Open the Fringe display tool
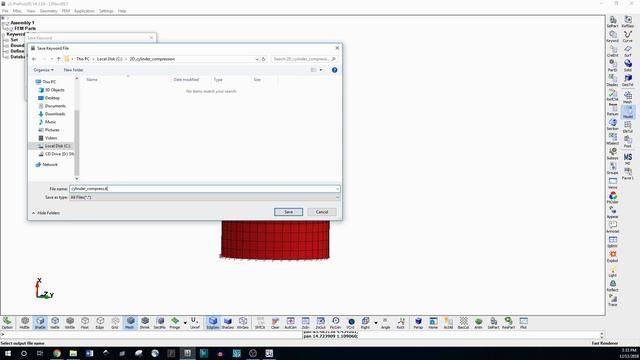The height and width of the screenshot is (360, 640). tap(175, 323)
